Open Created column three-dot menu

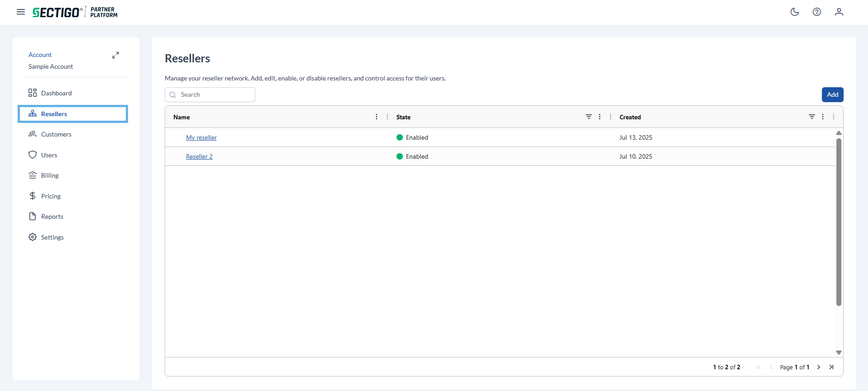823,117
